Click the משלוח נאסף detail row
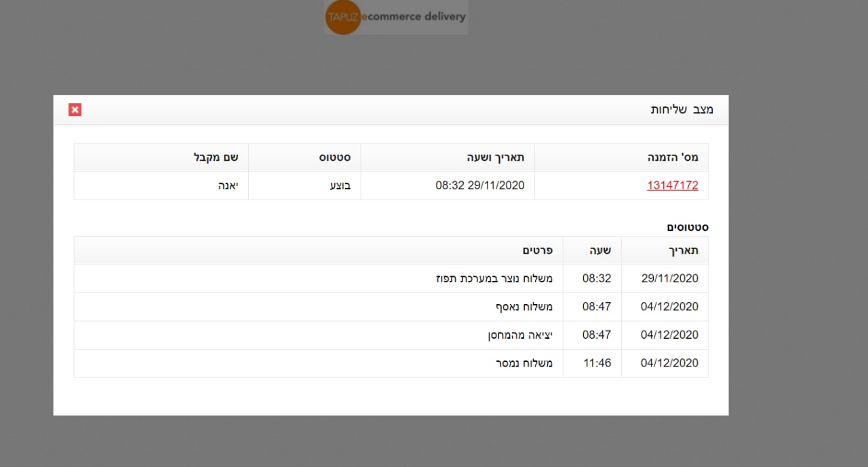 (319, 307)
